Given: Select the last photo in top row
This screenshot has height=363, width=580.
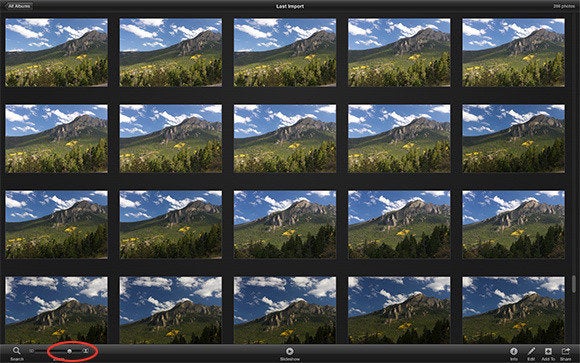Looking at the screenshot, I should pos(513,53).
